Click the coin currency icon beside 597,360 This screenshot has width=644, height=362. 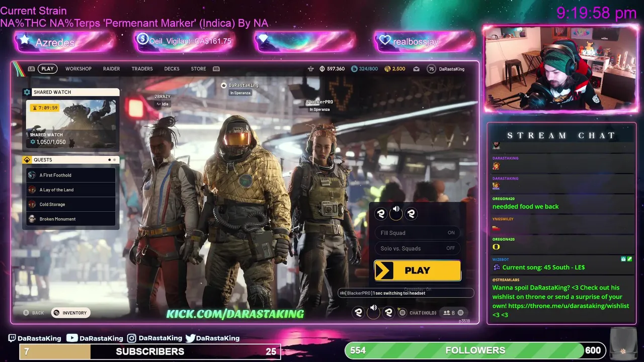pos(322,69)
